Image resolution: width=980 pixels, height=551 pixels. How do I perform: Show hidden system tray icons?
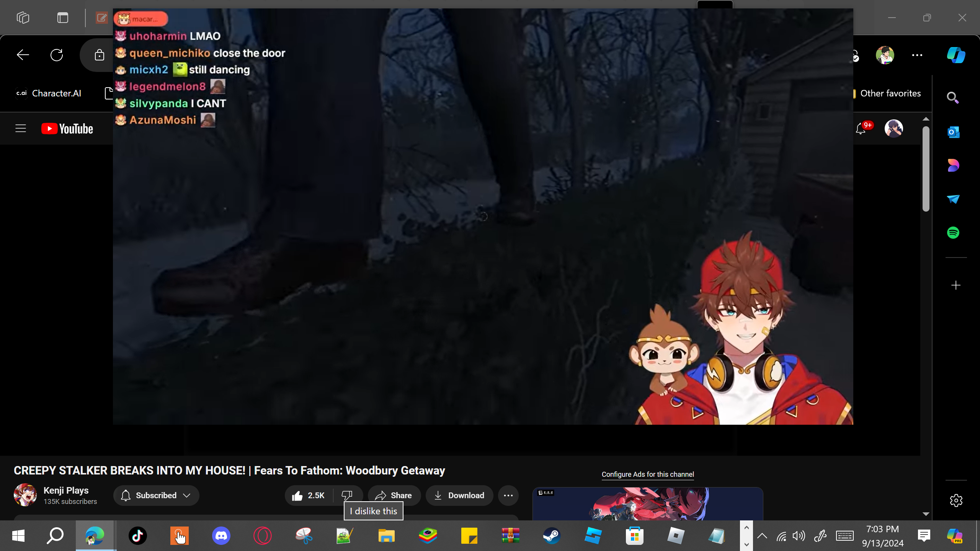pos(762,536)
